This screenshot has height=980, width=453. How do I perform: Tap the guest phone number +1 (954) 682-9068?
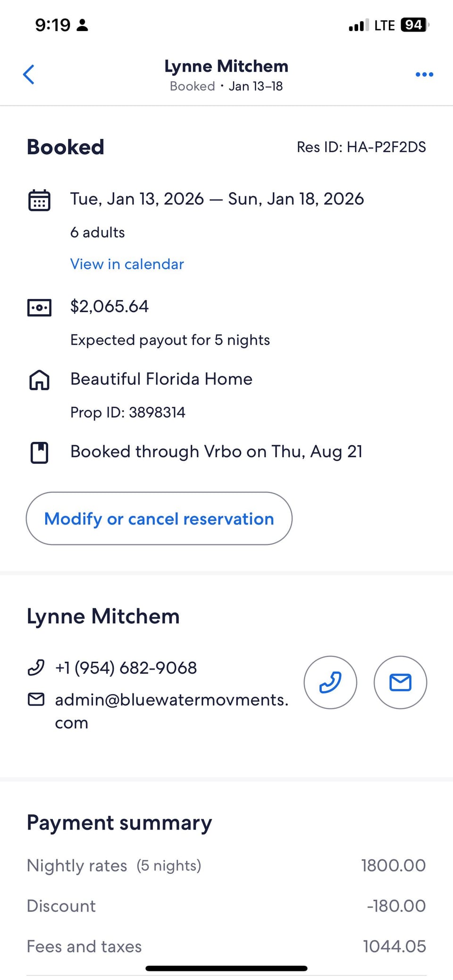126,668
